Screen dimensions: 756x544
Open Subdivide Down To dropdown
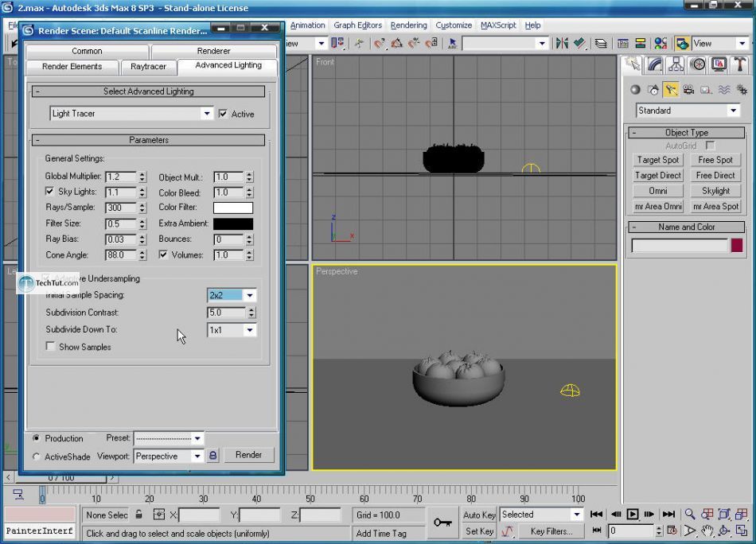pyautogui.click(x=250, y=330)
